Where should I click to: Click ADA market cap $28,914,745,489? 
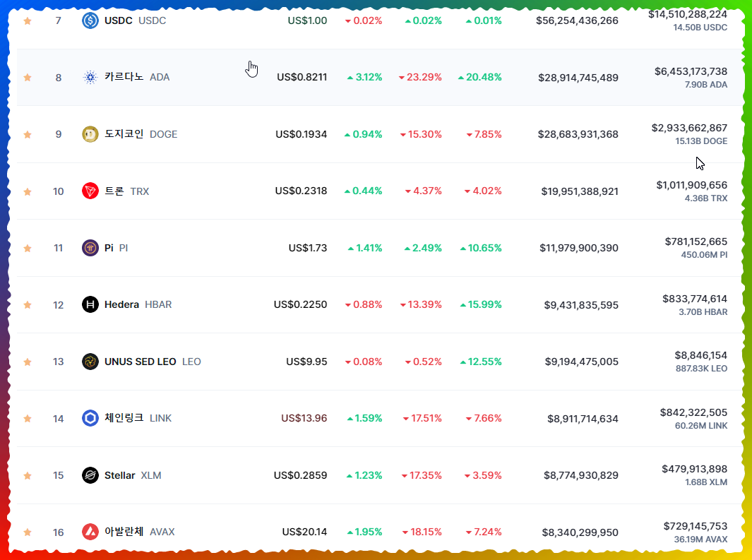[578, 78]
